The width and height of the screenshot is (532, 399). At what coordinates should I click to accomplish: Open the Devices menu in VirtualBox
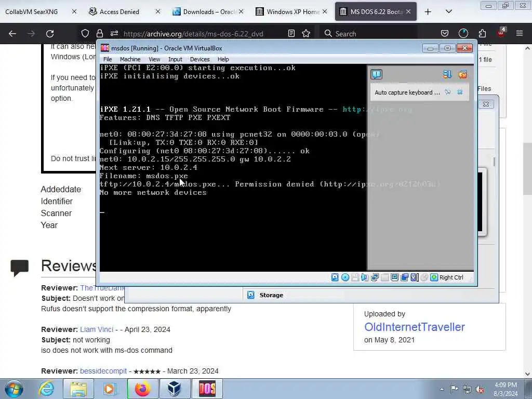[200, 59]
